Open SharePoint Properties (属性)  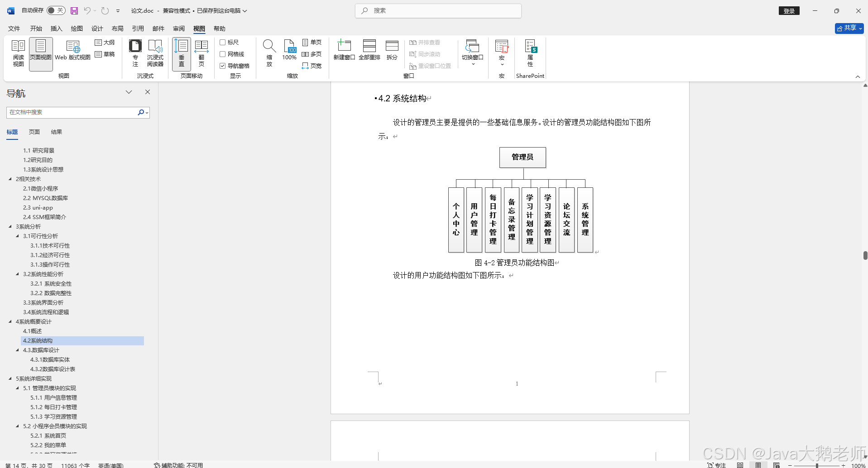[x=530, y=53]
